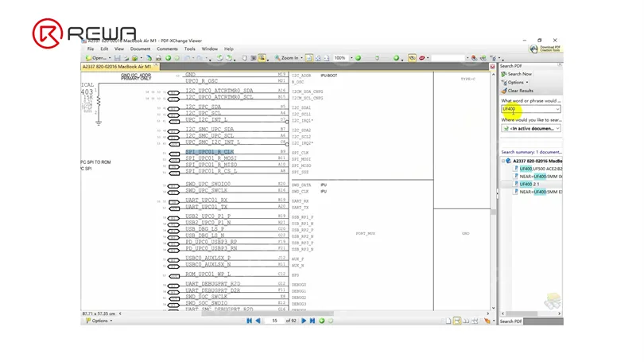644x362 pixels.
Task: Click the OCR pages icon
Action: pos(158,58)
